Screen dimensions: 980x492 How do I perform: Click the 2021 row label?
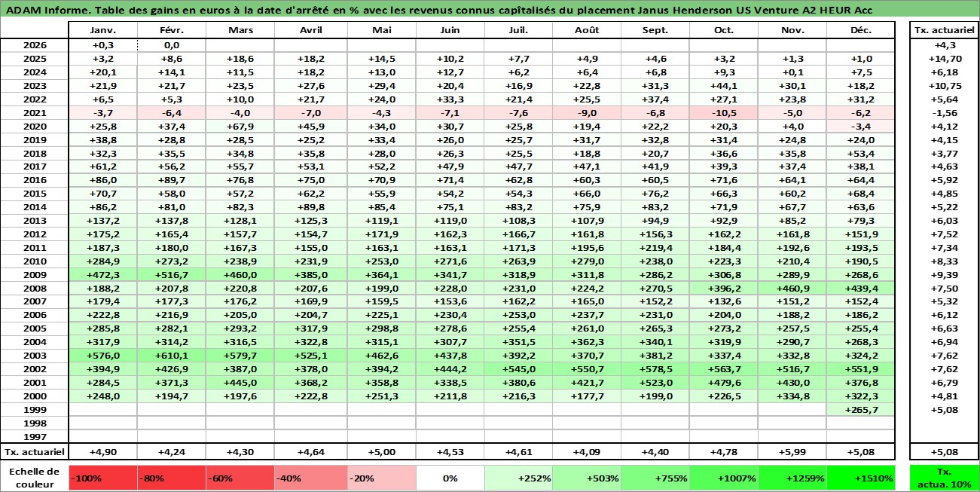[x=35, y=112]
